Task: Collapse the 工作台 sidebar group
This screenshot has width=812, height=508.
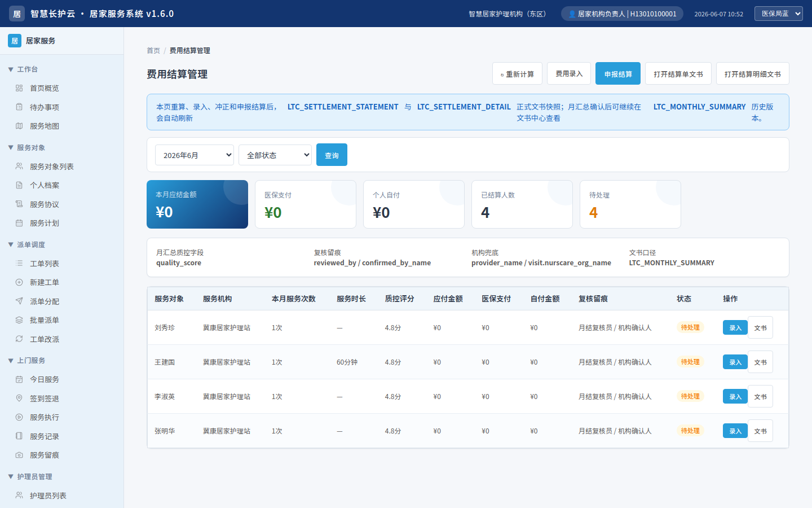Action: (11, 69)
